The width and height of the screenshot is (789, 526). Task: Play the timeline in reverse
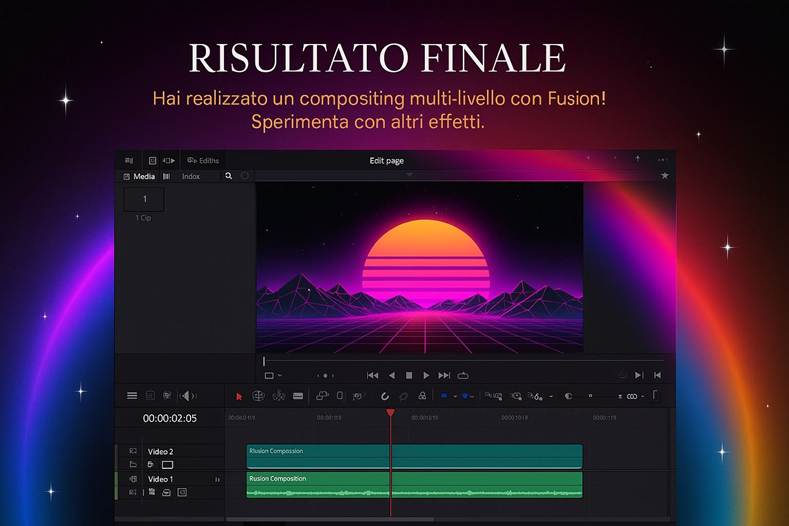pyautogui.click(x=391, y=375)
